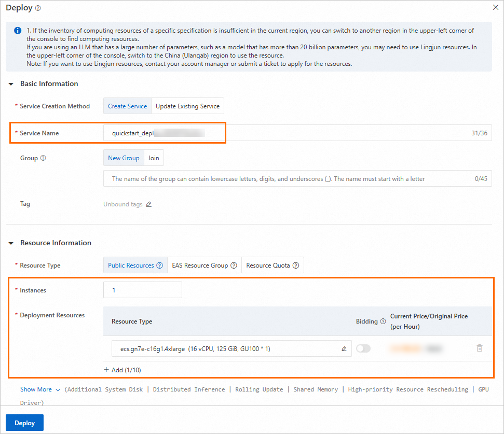
Task: Select the Join group option
Action: click(153, 158)
